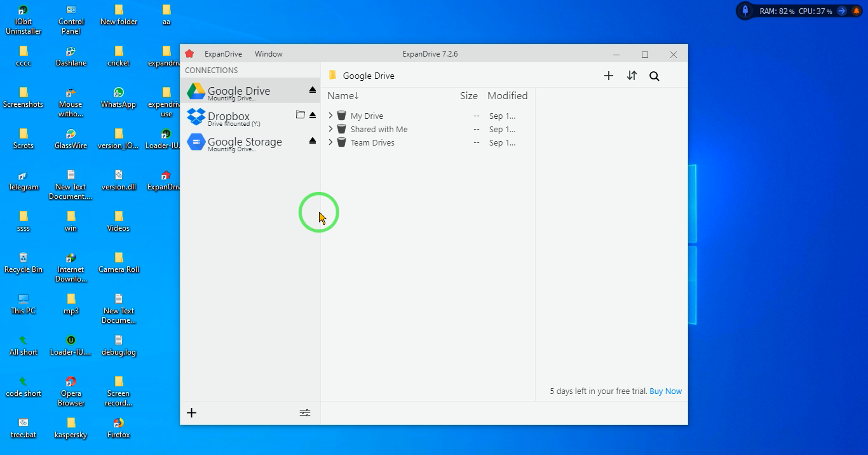Select the My Drive bucket icon
This screenshot has width=868, height=455.
[341, 116]
